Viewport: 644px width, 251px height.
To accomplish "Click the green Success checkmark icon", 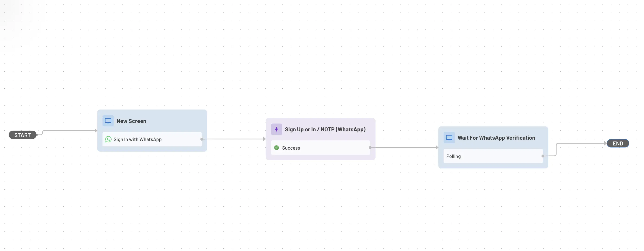I will click(x=276, y=148).
